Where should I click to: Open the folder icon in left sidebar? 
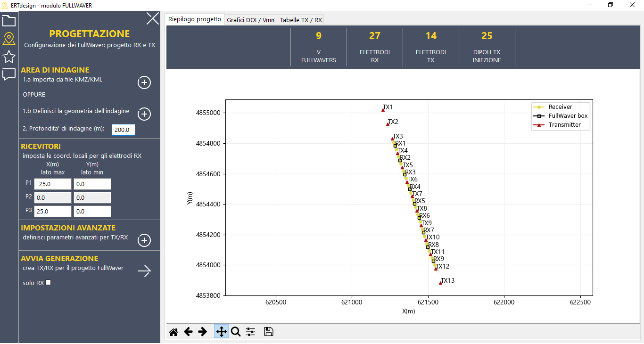[9, 21]
